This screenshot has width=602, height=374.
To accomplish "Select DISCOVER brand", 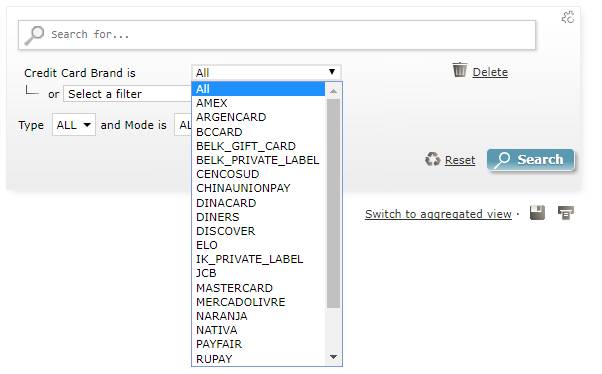I will pos(258,231).
